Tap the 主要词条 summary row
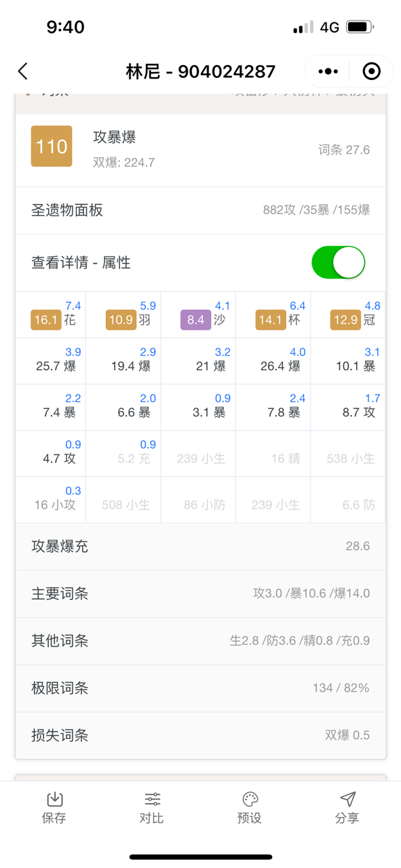The image size is (401, 868). (x=201, y=593)
